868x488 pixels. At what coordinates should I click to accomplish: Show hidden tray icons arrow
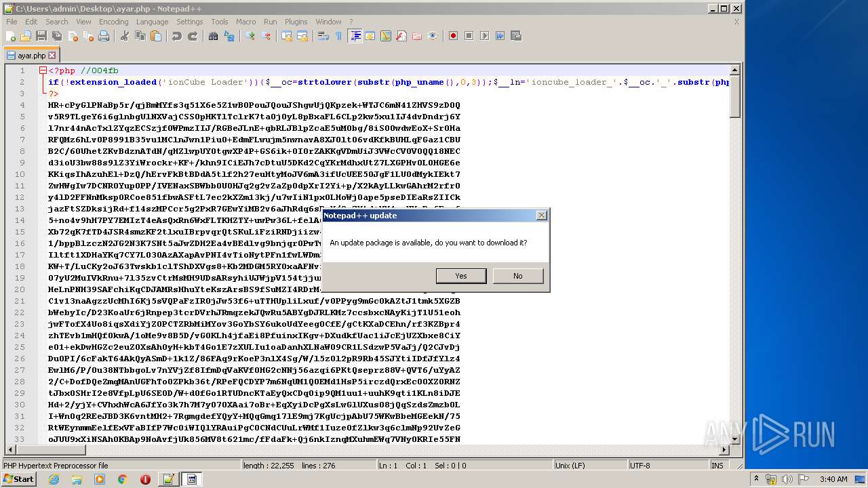755,479
